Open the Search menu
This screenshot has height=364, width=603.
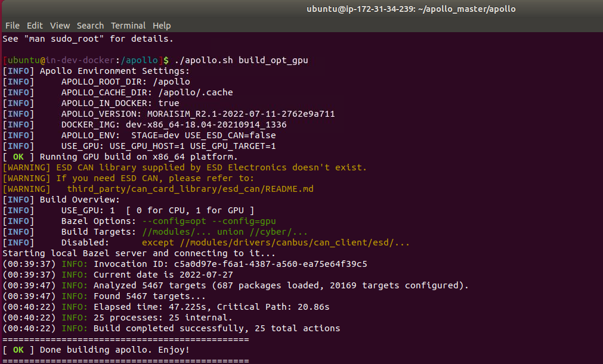(90, 26)
